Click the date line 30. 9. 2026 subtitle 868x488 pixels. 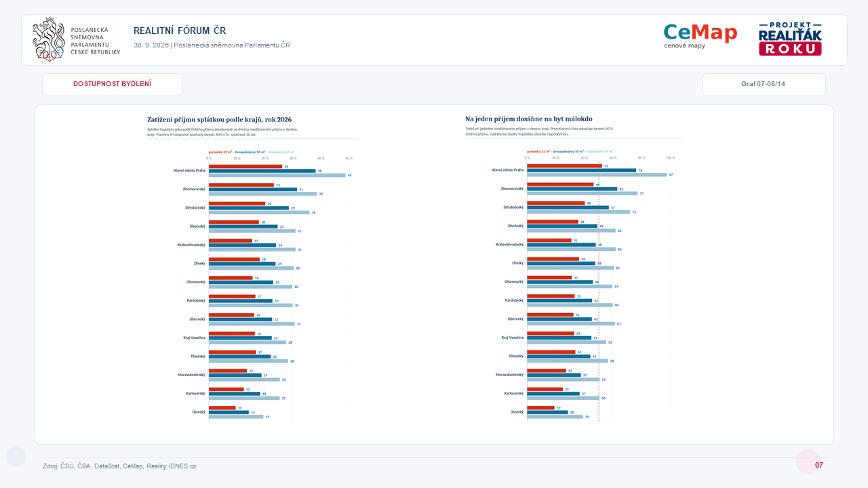(212, 45)
